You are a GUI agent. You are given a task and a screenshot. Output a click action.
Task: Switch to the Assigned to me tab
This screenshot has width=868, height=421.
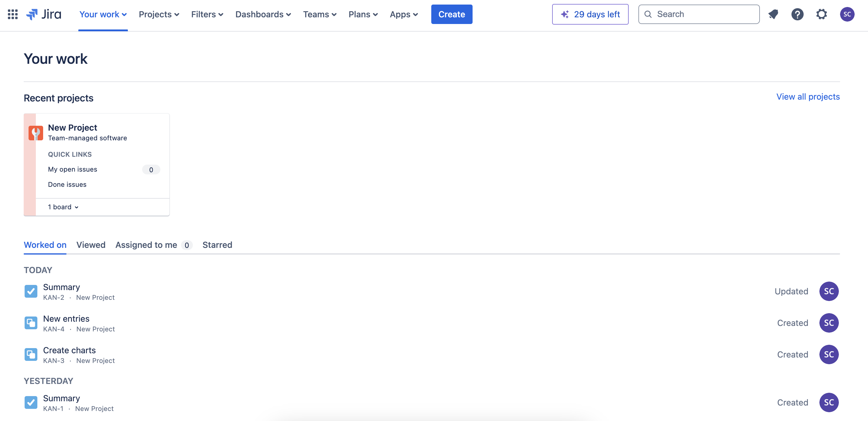click(146, 245)
